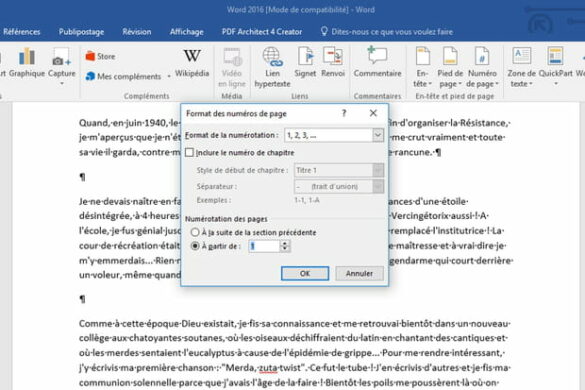Close the Format des numéros de page dialog

(373, 113)
